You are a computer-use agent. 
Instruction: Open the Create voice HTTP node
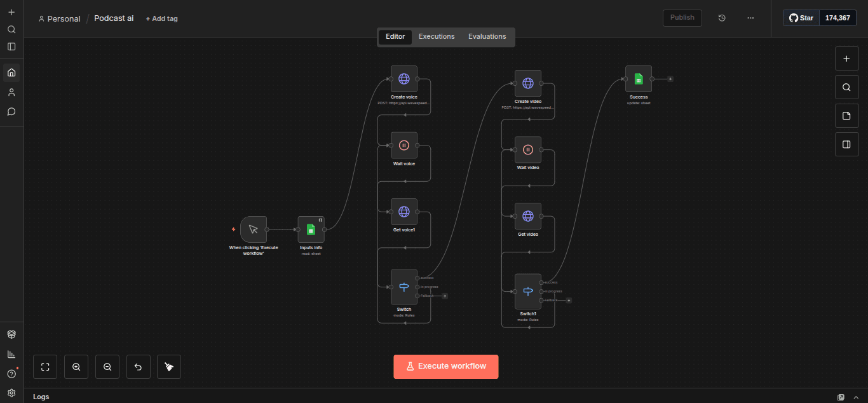tap(404, 79)
